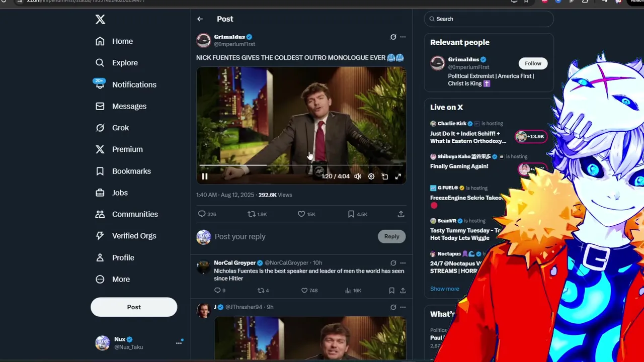
Task: Like NorCal Groyper reply with 748 likes
Action: tap(309, 290)
